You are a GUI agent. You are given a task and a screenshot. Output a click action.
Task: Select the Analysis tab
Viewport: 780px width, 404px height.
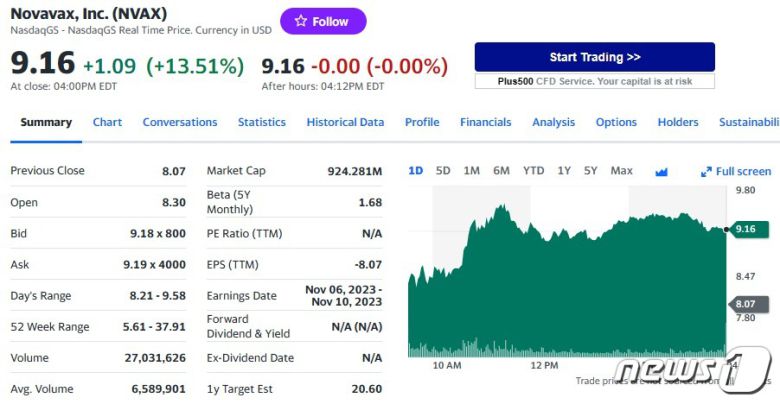coord(553,122)
